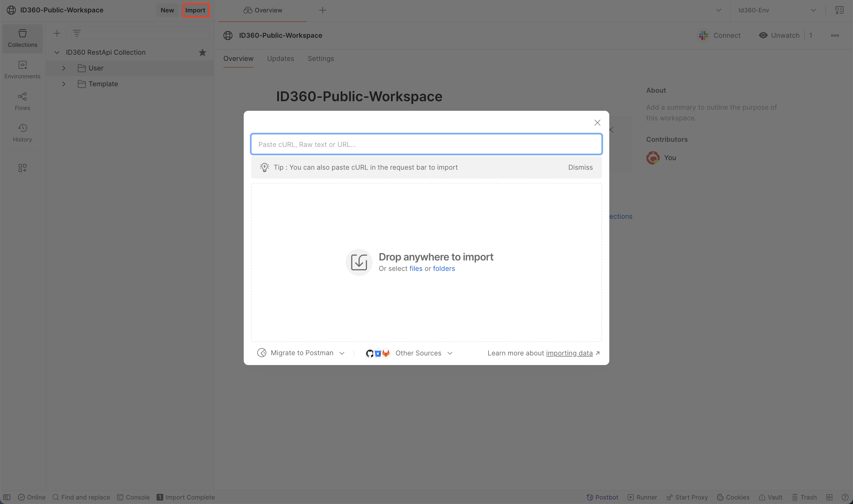Open the Id360-Env environment dropdown
The image size is (853, 504).
tap(777, 10)
